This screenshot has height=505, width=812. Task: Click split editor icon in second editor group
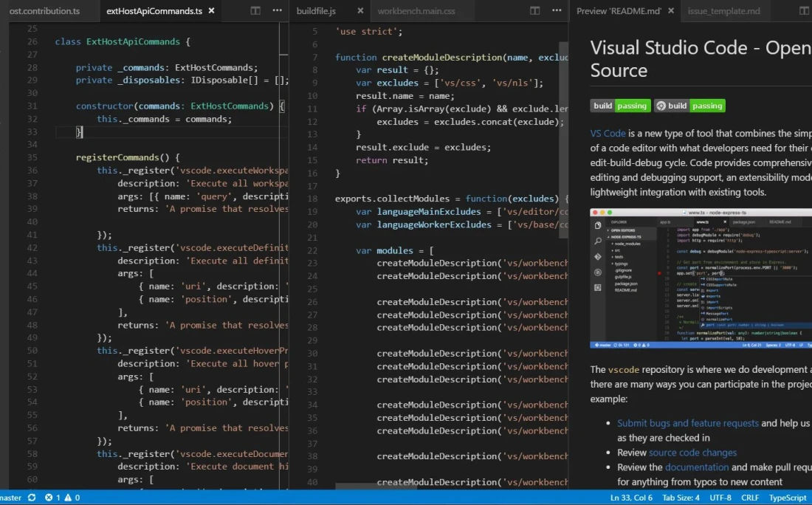(535, 11)
